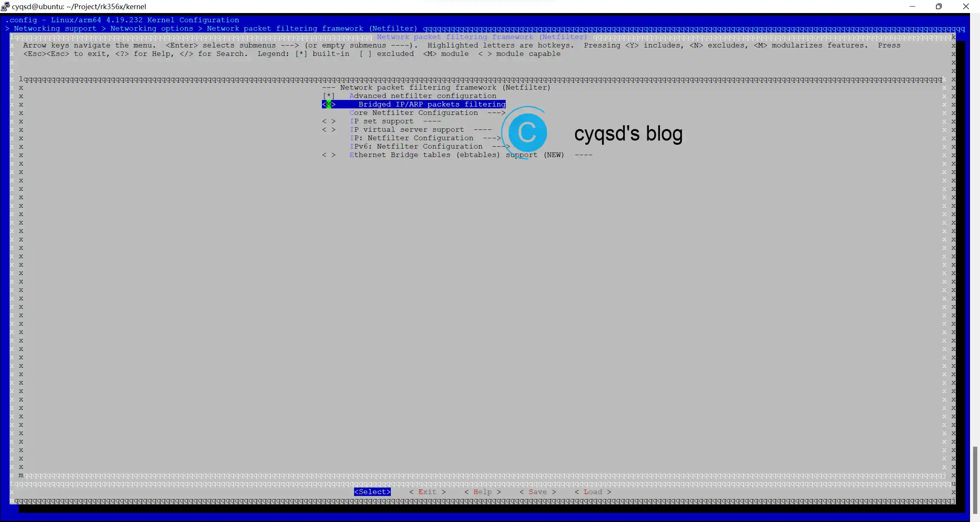Toggle IP set support option
The image size is (980, 522).
329,121
